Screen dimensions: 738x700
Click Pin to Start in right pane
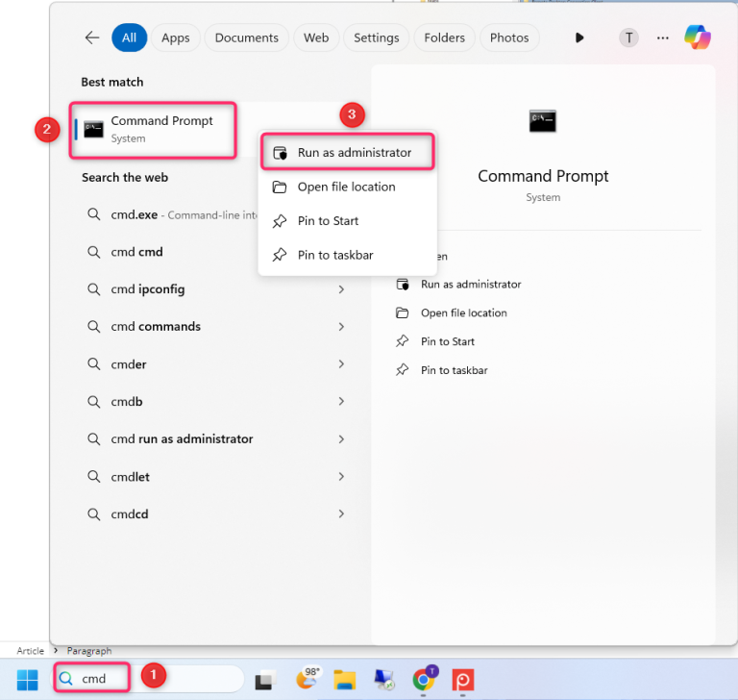pos(447,341)
